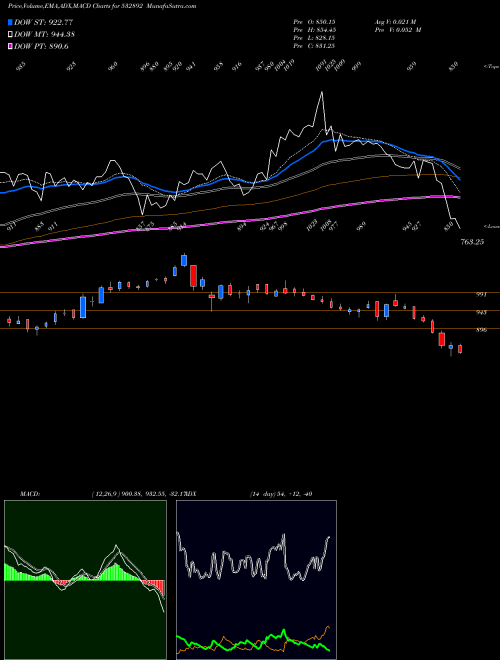Click the Pre O: 830.15 open value
Viewport: 500px width, 660px height.
click(314, 21)
